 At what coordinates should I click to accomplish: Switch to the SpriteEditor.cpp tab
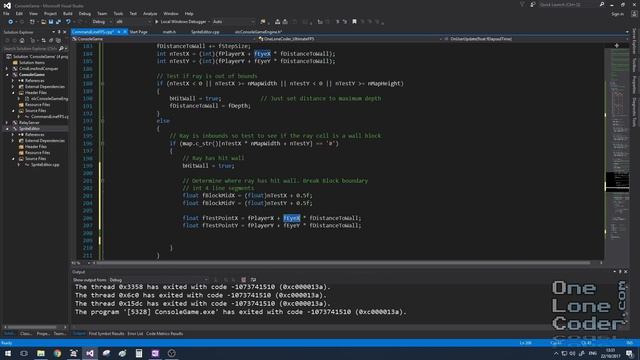pyautogui.click(x=205, y=32)
